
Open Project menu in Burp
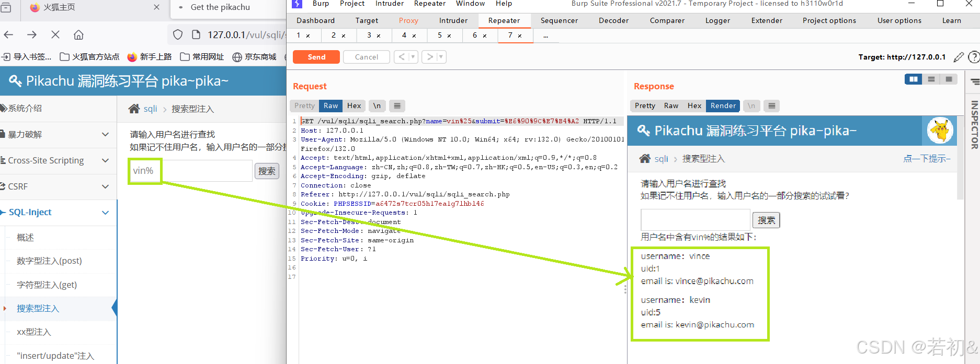pyautogui.click(x=352, y=4)
